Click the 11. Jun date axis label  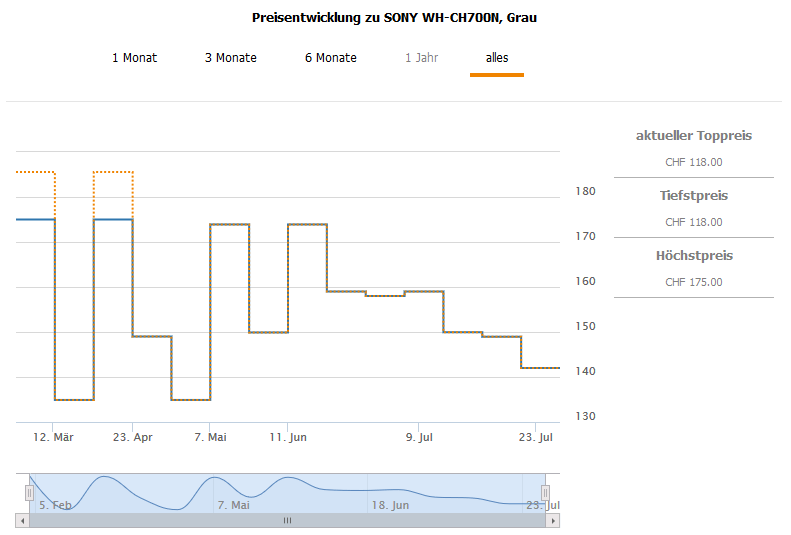(x=288, y=437)
